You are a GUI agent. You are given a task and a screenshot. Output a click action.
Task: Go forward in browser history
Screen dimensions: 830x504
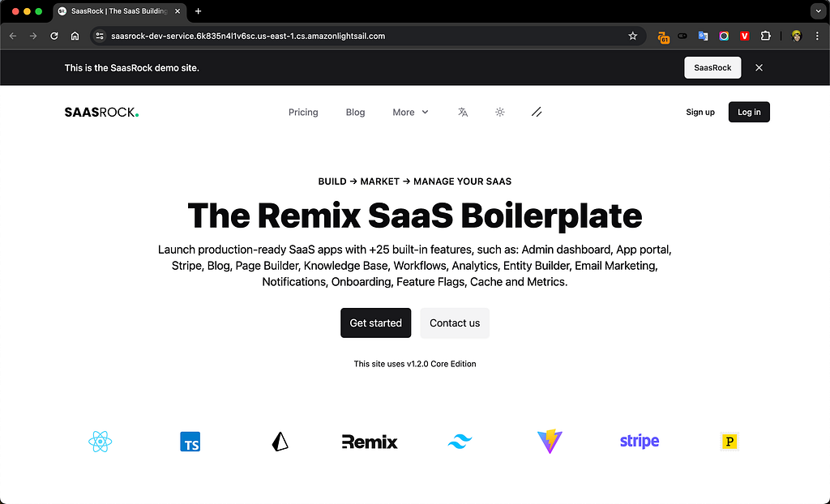point(33,36)
